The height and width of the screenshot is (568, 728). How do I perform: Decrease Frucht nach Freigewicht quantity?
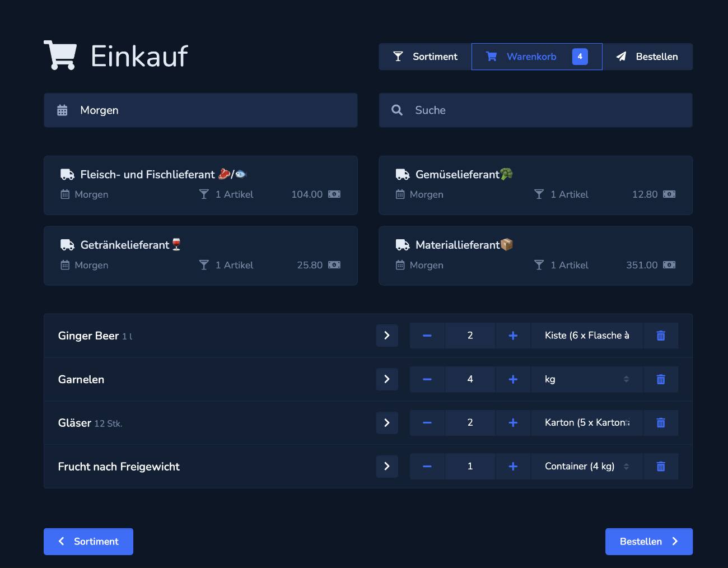(427, 467)
